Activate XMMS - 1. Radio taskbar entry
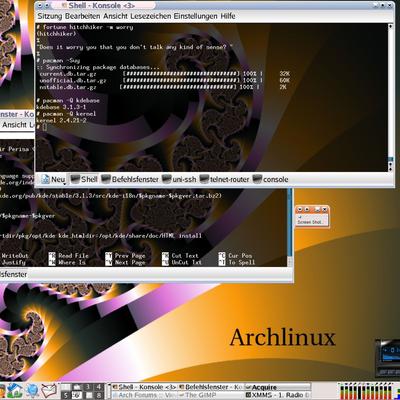 (277, 395)
